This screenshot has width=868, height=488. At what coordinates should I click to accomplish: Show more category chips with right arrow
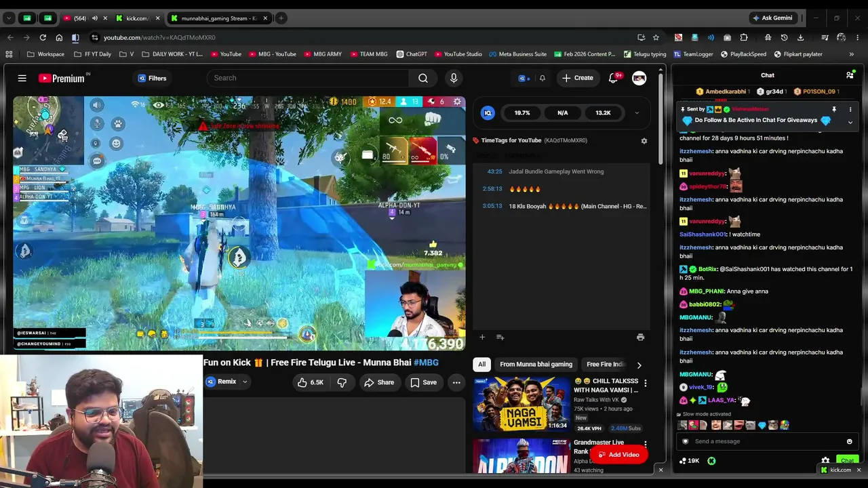pyautogui.click(x=639, y=365)
